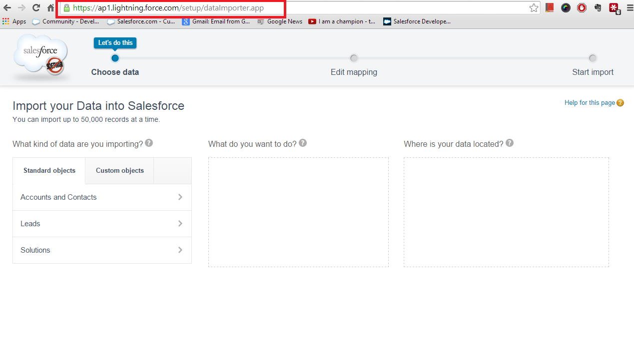This screenshot has width=634, height=364.
Task: Open the Apps grid shortcut in the bookmarks bar
Action: pyautogui.click(x=14, y=21)
